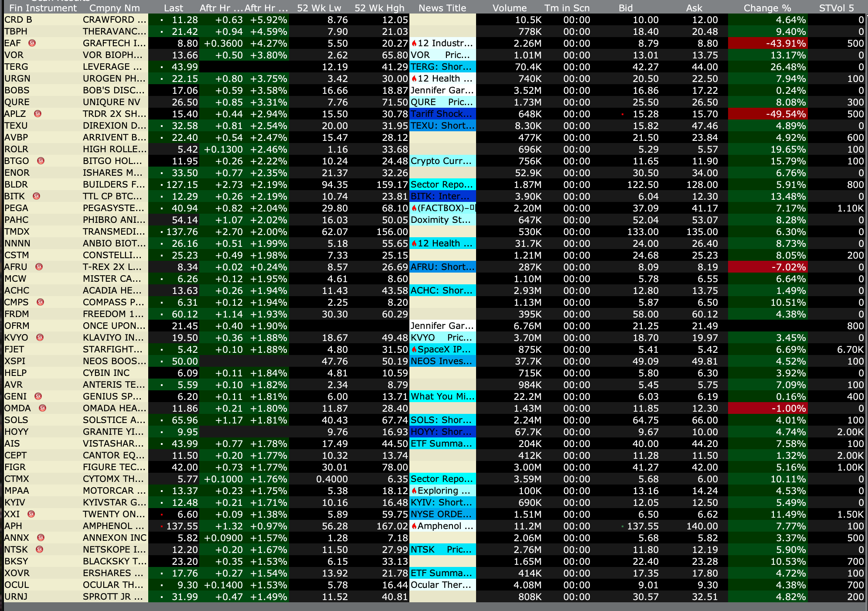
Task: Select the BLDR ticker row
Action: (x=16, y=184)
